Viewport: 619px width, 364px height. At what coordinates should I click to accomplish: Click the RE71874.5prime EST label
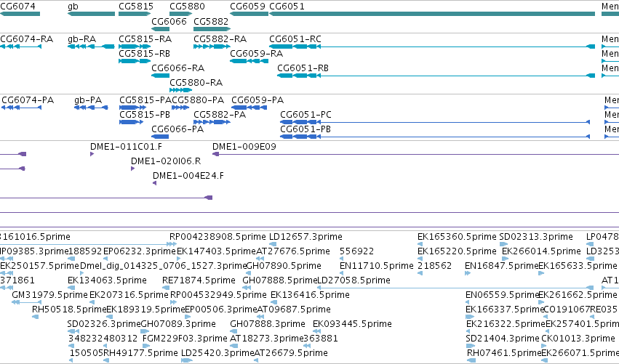point(199,280)
